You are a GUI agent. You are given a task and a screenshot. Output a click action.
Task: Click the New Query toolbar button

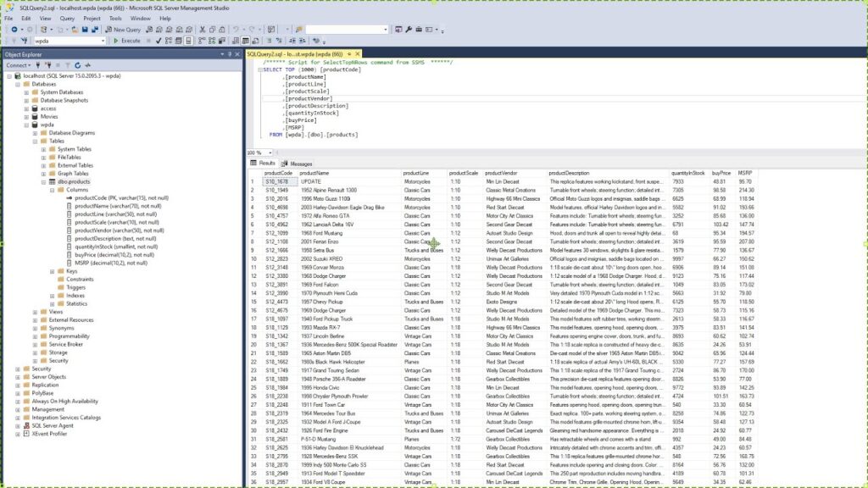click(x=124, y=30)
